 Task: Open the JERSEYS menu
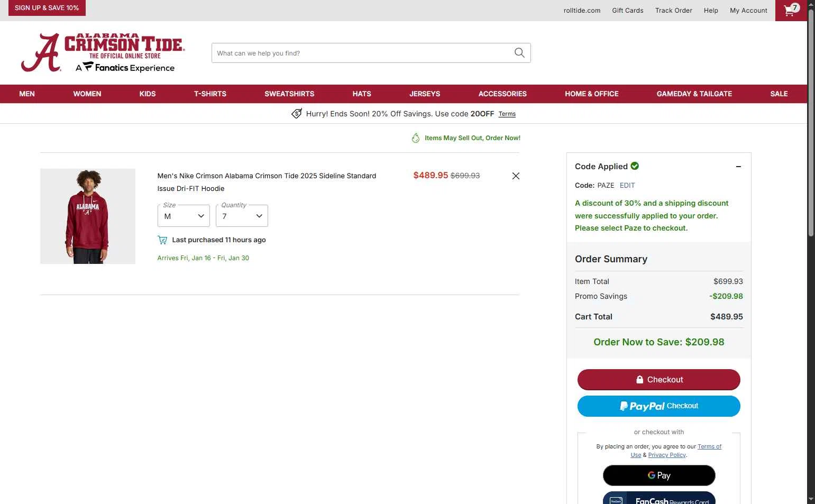click(425, 94)
